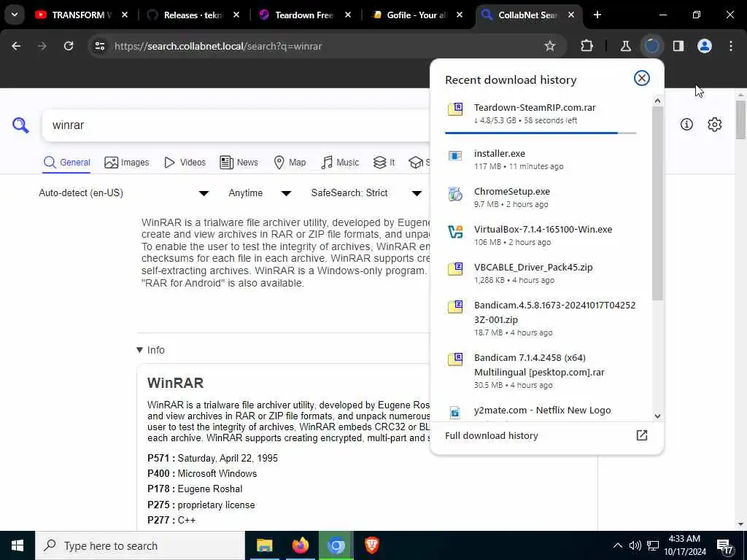Click the ChromeSetup.exe file icon
The height and width of the screenshot is (560, 747).
click(x=455, y=194)
